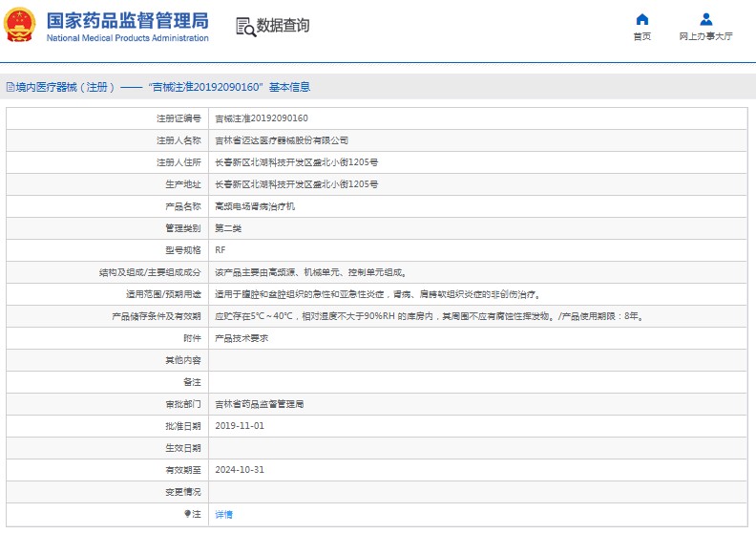
Task: Click the 数据查询 heading text
Action: 283,25
